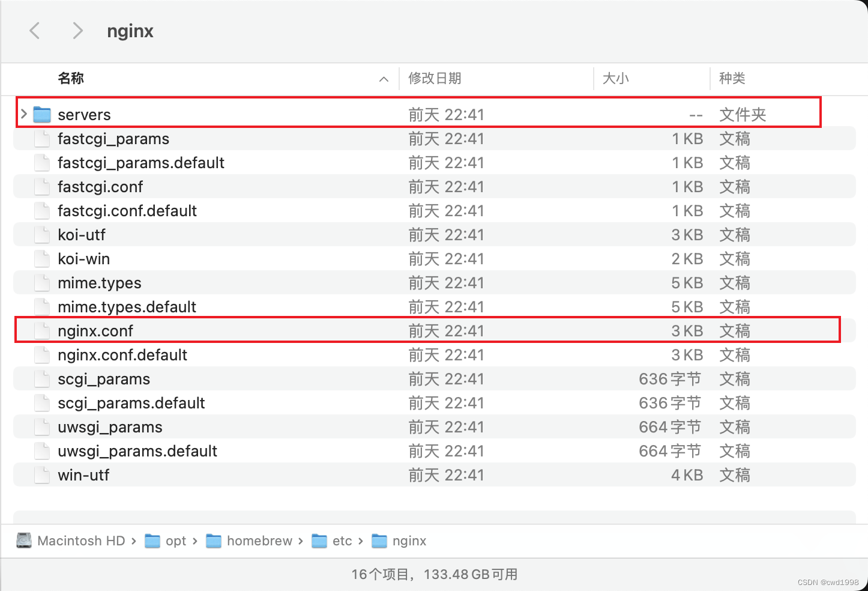Select the win-utf file name
Screen dimensions: 868x591
pyautogui.click(x=83, y=475)
